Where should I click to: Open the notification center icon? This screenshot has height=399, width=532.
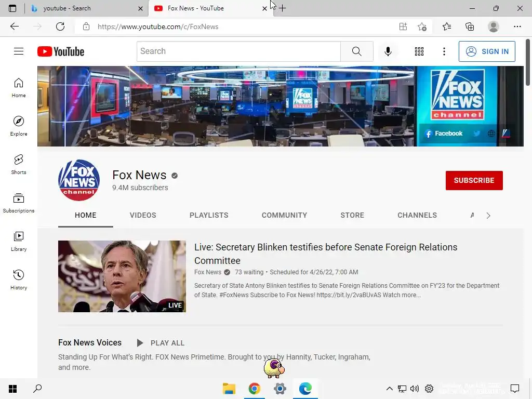point(515,389)
